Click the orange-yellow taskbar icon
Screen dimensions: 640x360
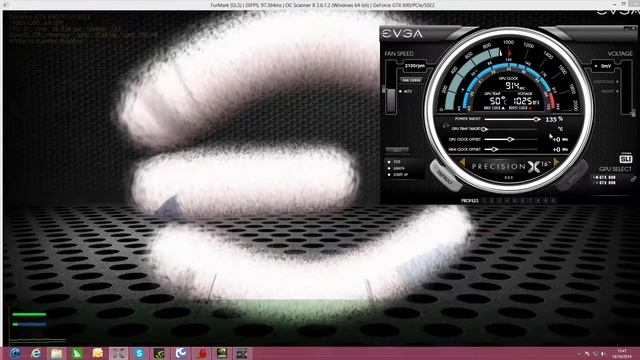(x=98, y=353)
